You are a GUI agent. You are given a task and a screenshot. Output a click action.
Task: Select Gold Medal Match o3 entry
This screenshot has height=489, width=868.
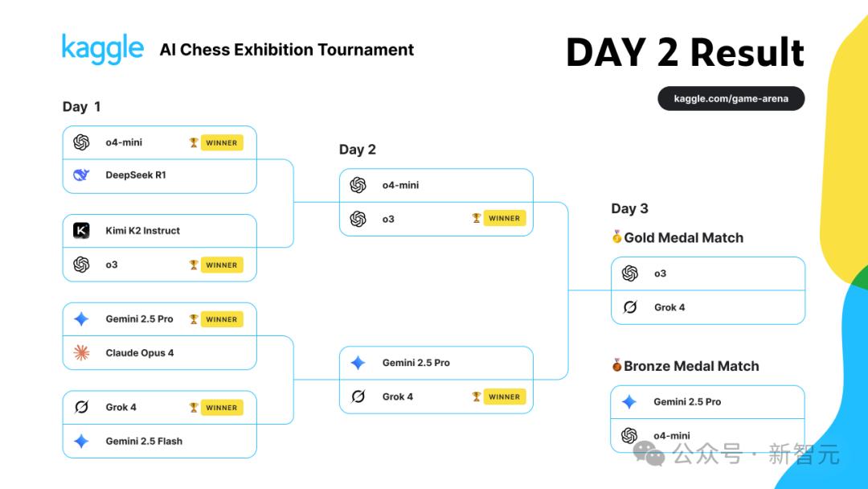708,273
